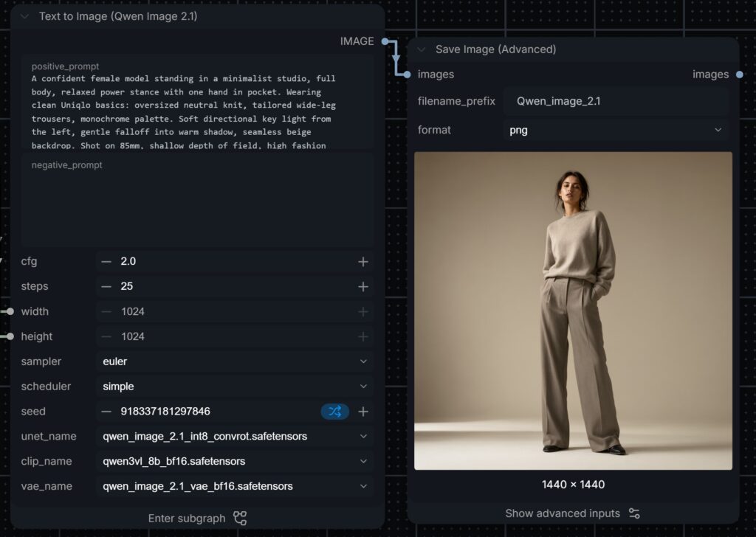
Task: Click the width value 1024
Action: (133, 311)
